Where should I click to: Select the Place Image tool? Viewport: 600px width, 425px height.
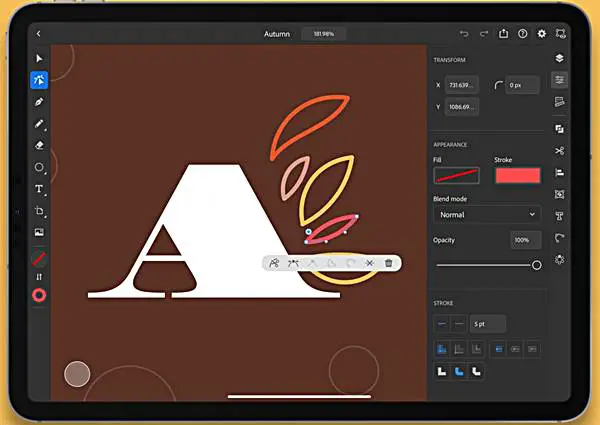[x=39, y=232]
